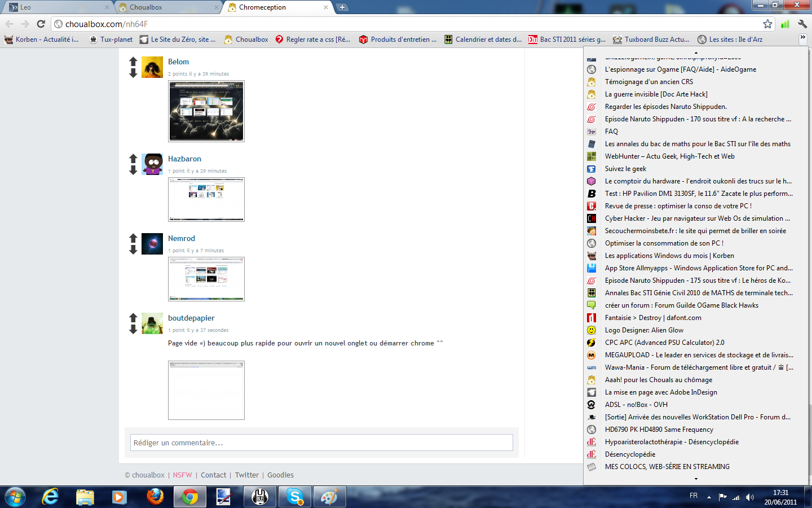Click the system volume speaker icon
The image size is (812, 508).
[749, 497]
